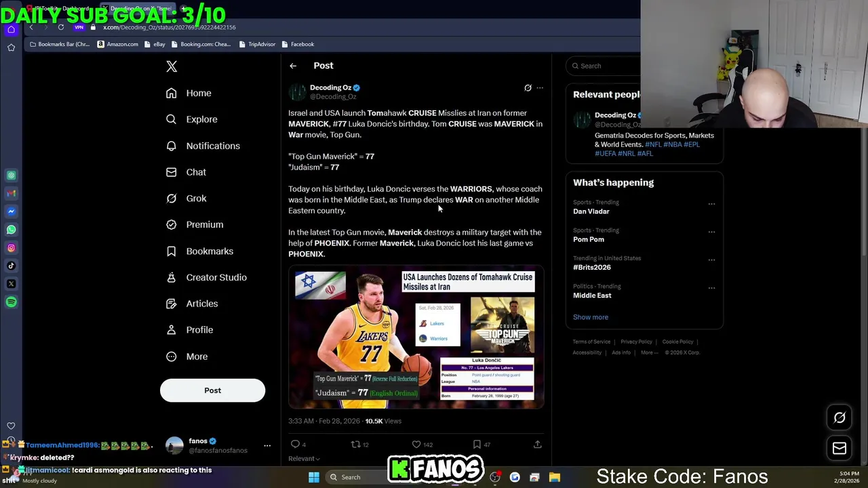Screen dimensions: 868x488
Task: Open Dan Vladar trending topic
Action: click(x=591, y=211)
